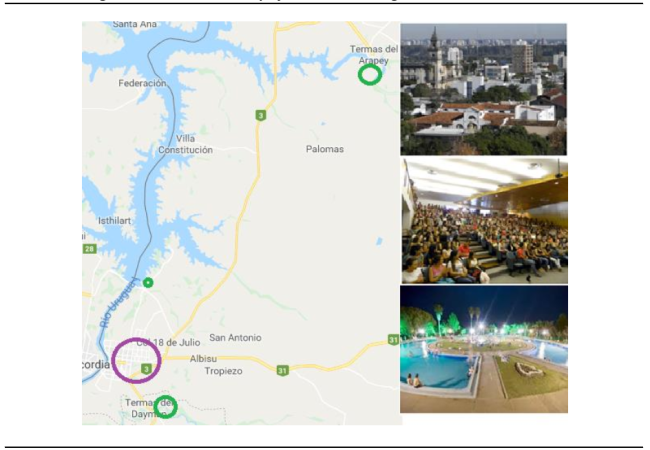Open the night-time thermal pool photo

(x=484, y=349)
